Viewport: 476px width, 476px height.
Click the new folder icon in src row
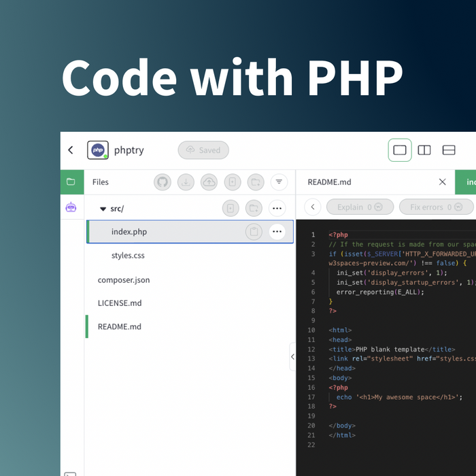[x=254, y=208]
